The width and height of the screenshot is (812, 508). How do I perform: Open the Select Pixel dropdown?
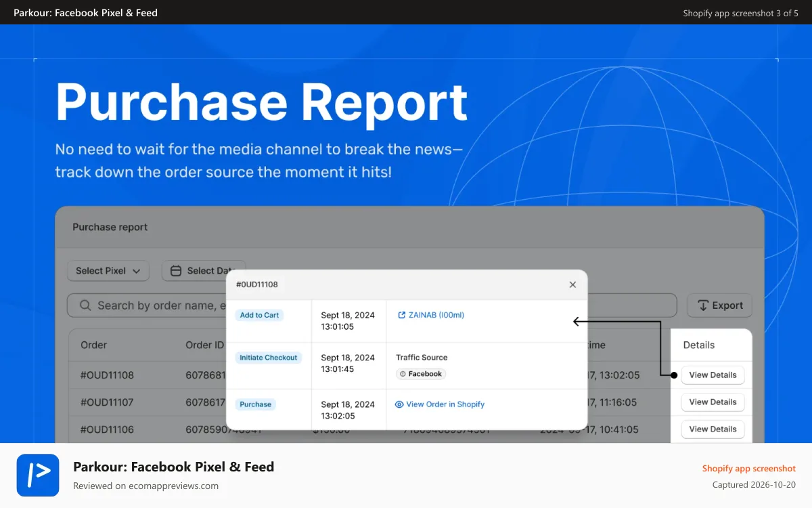point(108,271)
